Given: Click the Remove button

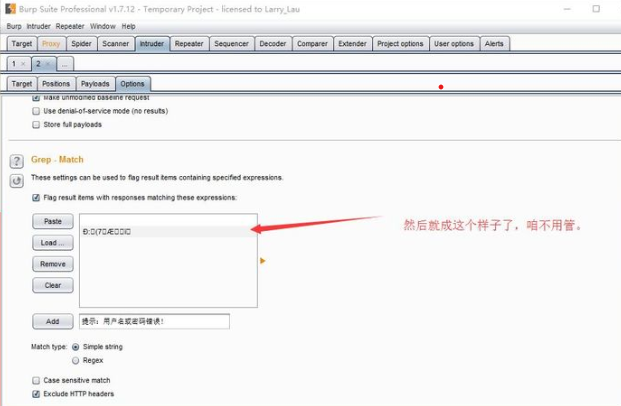Looking at the screenshot, I should [x=53, y=264].
